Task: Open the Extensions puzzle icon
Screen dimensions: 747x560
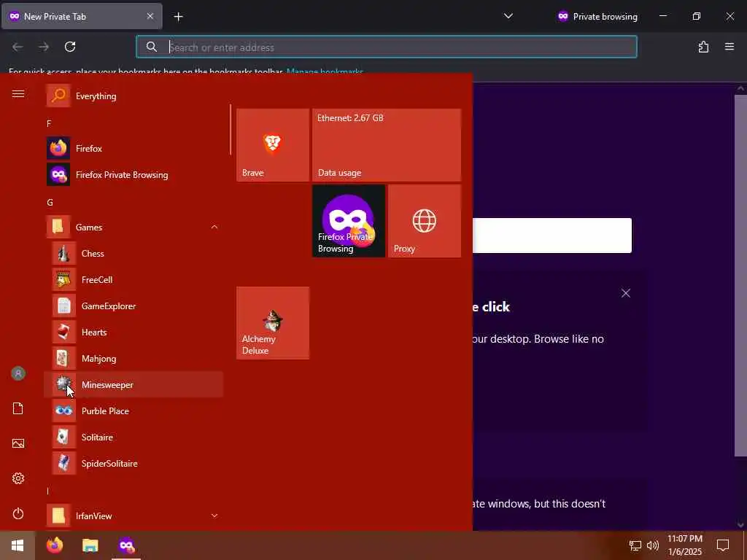Action: tap(703, 47)
